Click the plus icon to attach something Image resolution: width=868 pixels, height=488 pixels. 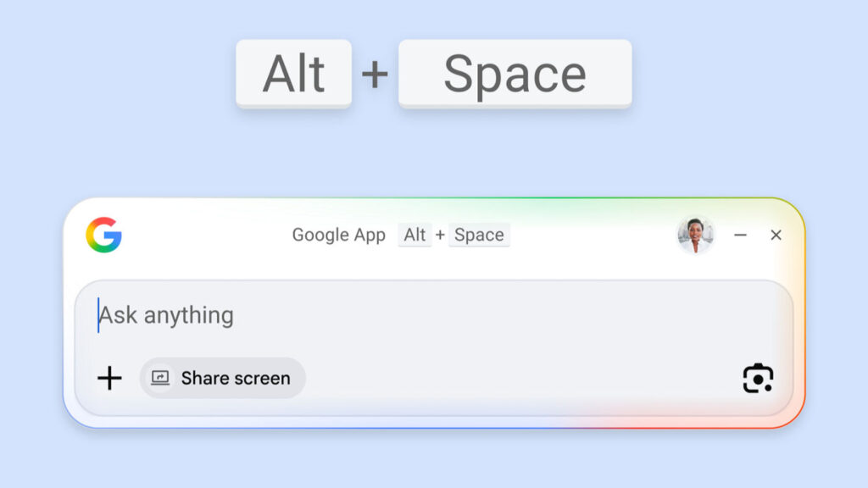click(110, 378)
